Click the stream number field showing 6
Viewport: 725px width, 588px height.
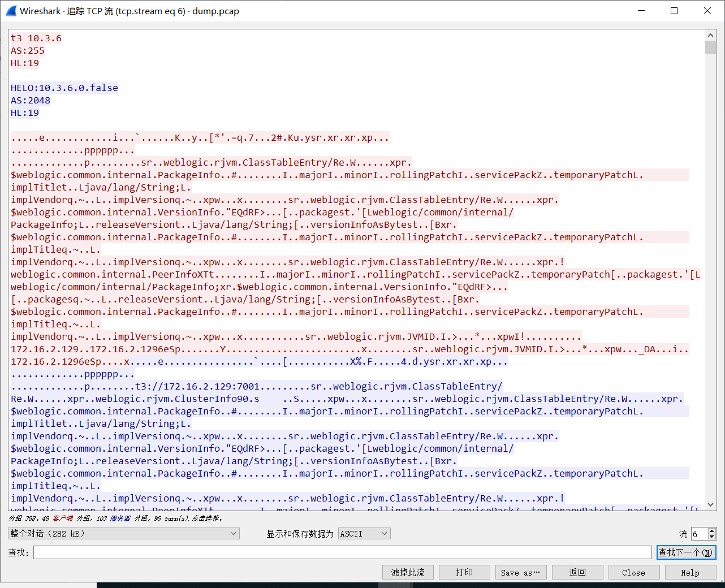tap(700, 534)
